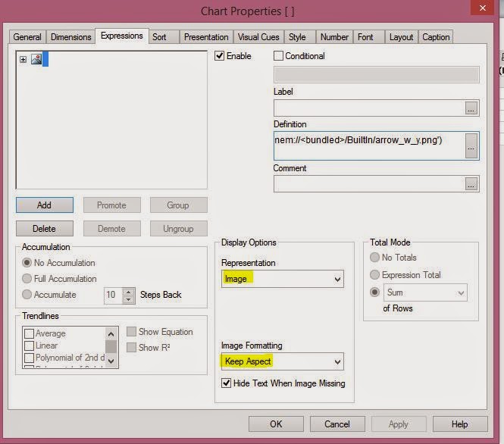Viewport: 504px width, 444px height.
Task: Click the Steps Back number field
Action: (x=114, y=295)
